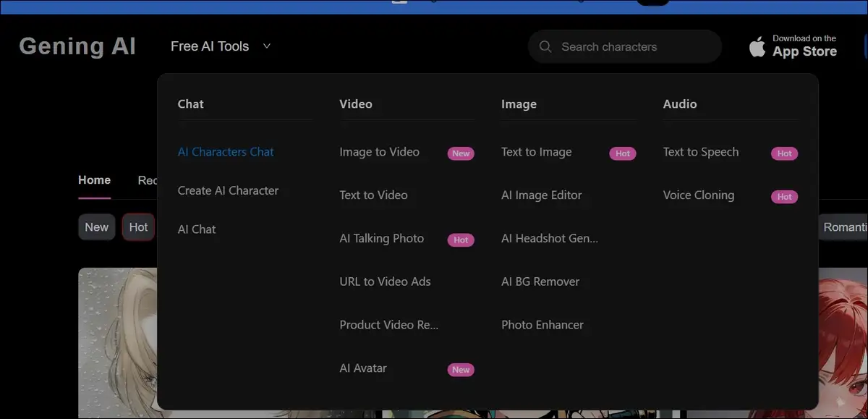868x419 pixels.
Task: Open the Product Video Re... entry
Action: pos(389,325)
